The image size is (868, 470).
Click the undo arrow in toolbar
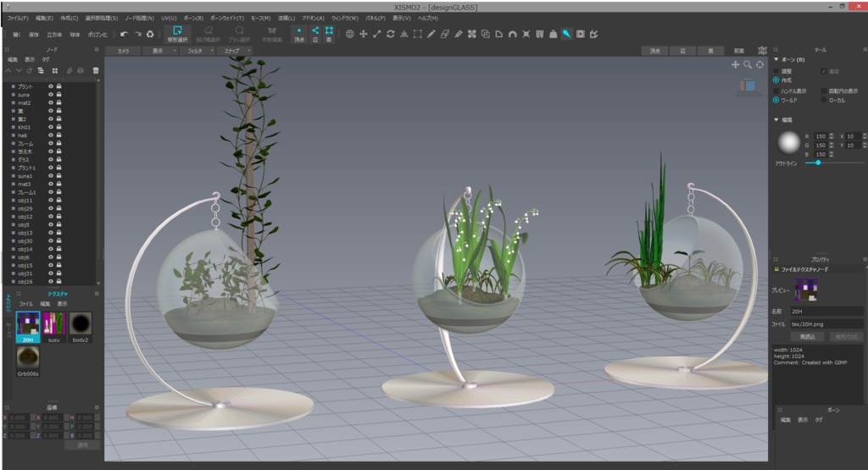point(124,35)
